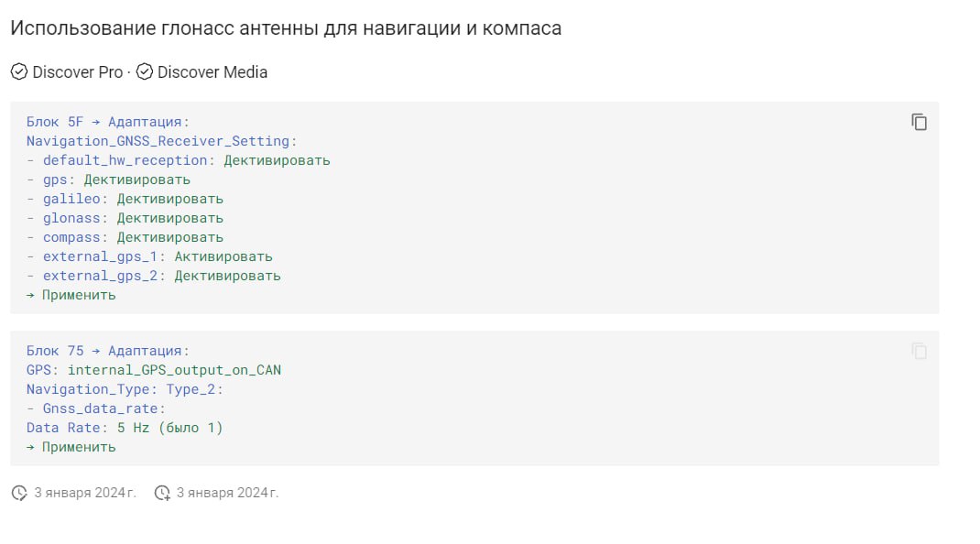The height and width of the screenshot is (544, 980).
Task: Open the Discover Media tag
Action: [212, 72]
